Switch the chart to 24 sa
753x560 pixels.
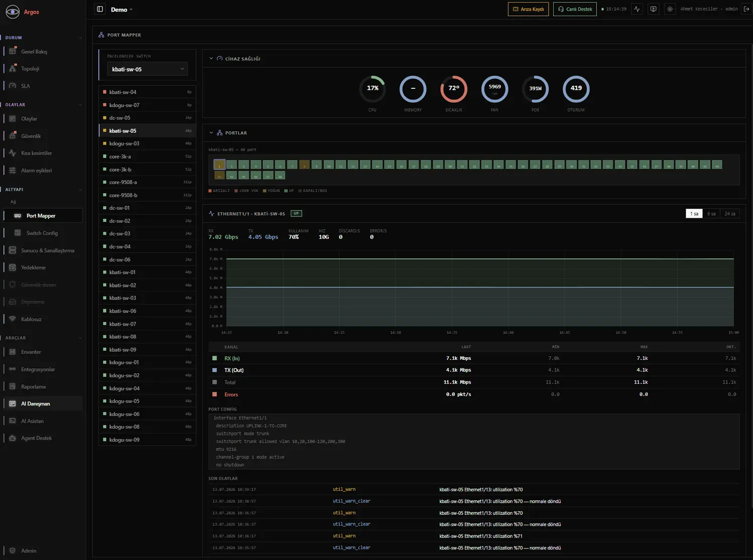730,214
